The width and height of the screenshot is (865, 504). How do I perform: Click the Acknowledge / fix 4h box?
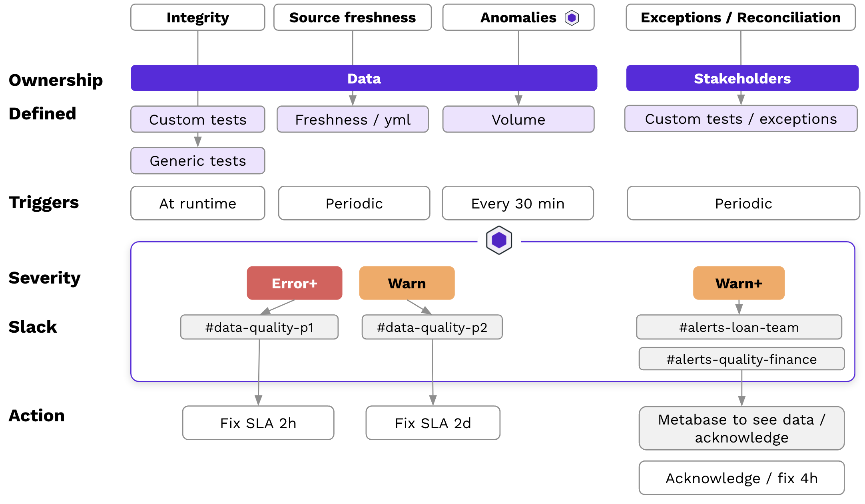(741, 478)
